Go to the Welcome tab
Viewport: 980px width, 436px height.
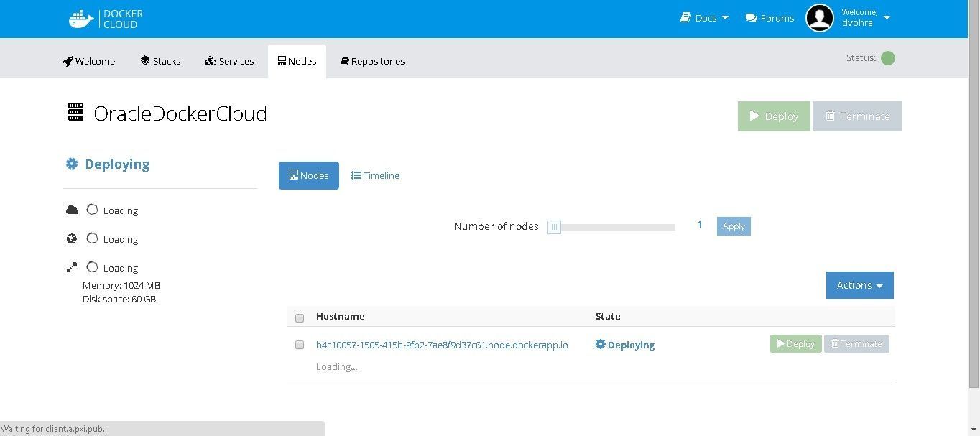tap(89, 61)
